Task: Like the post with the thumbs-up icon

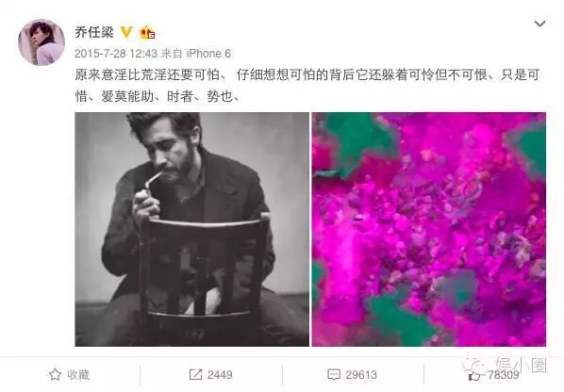Action: [x=473, y=376]
